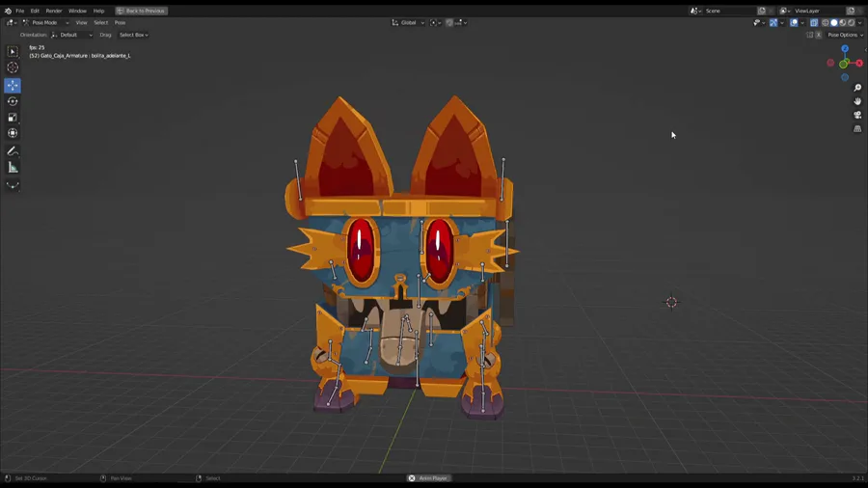Expand the snapping options dropdown

coord(461,23)
